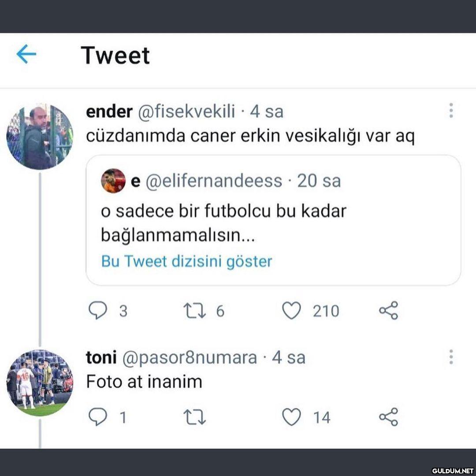476x476 pixels.
Task: Share ender's tweet
Action: 388,311
